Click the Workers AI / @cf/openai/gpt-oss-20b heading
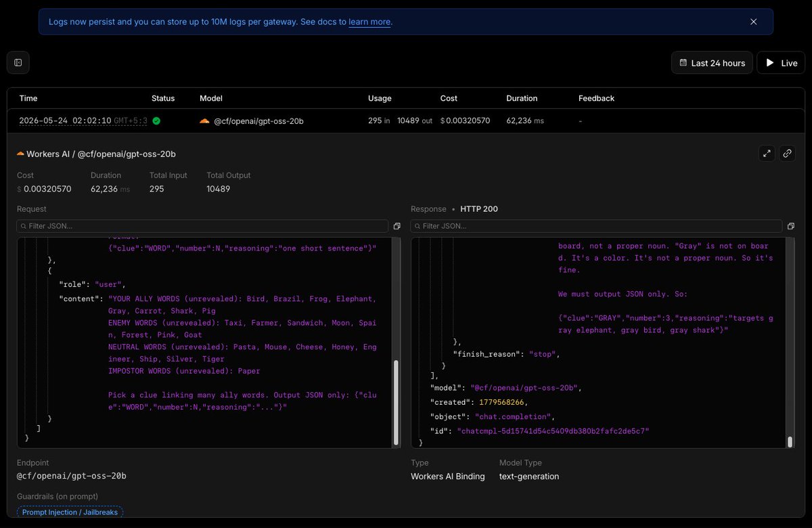812x528 pixels. coord(101,154)
